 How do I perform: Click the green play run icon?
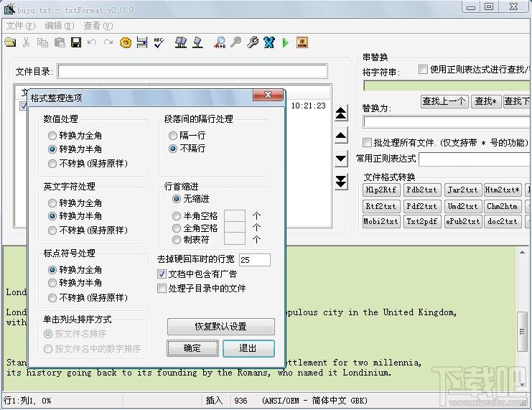coord(285,43)
